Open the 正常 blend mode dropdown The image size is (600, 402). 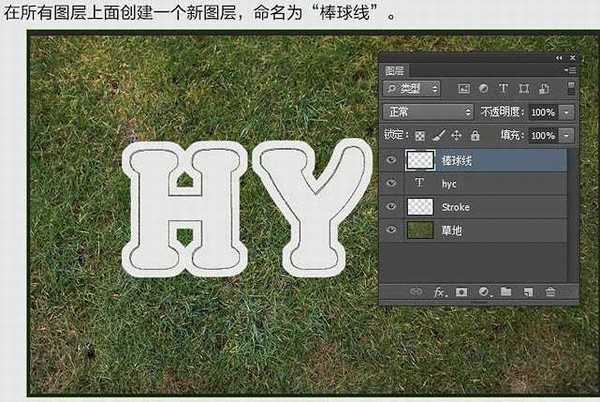[x=428, y=112]
